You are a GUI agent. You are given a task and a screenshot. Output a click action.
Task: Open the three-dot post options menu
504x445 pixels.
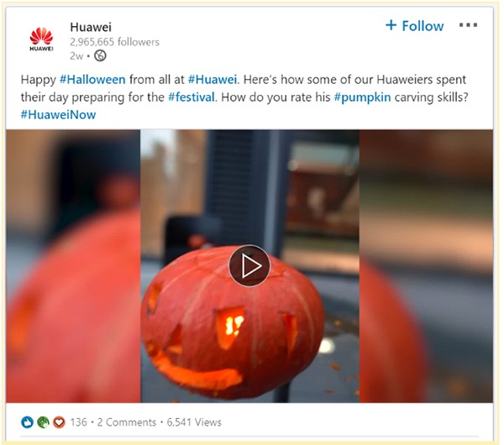[468, 25]
